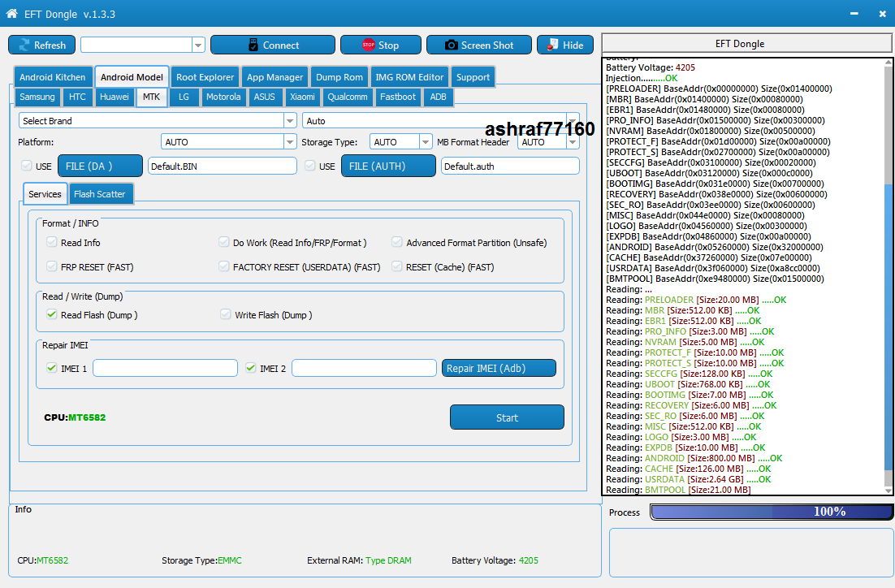The height and width of the screenshot is (588, 895).
Task: Select the Samsung brand tab
Action: point(37,97)
